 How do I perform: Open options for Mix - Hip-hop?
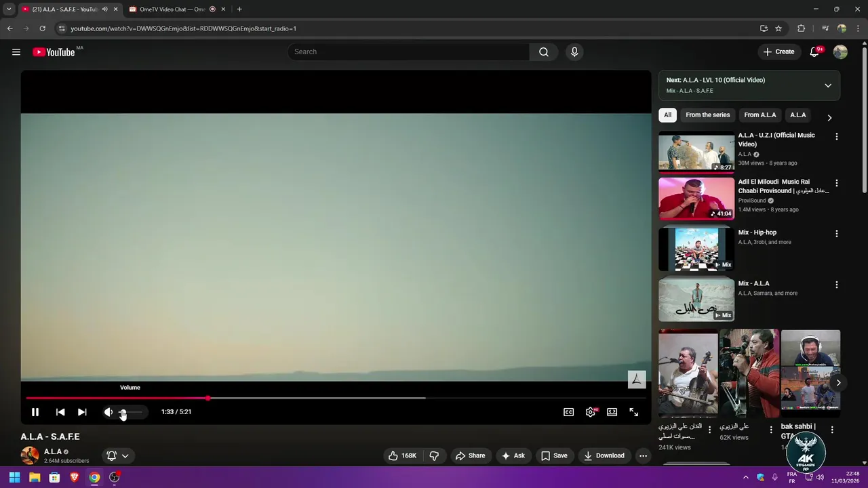[x=836, y=234]
